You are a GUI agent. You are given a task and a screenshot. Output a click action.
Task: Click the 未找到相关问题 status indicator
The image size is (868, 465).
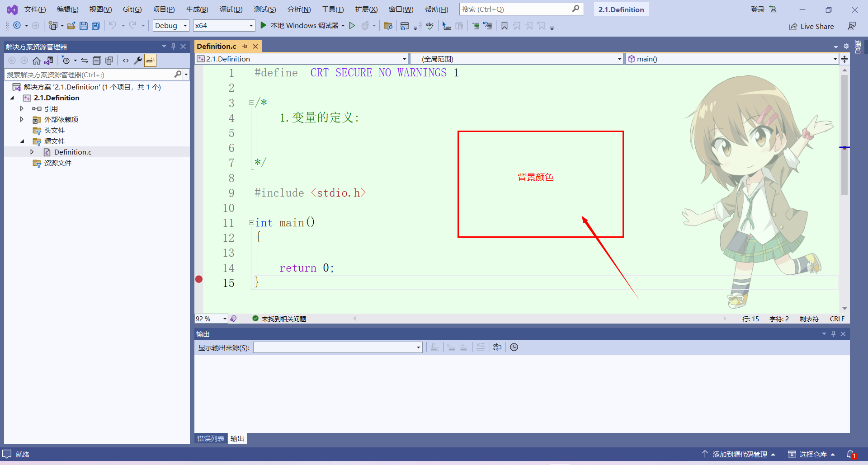coord(279,319)
